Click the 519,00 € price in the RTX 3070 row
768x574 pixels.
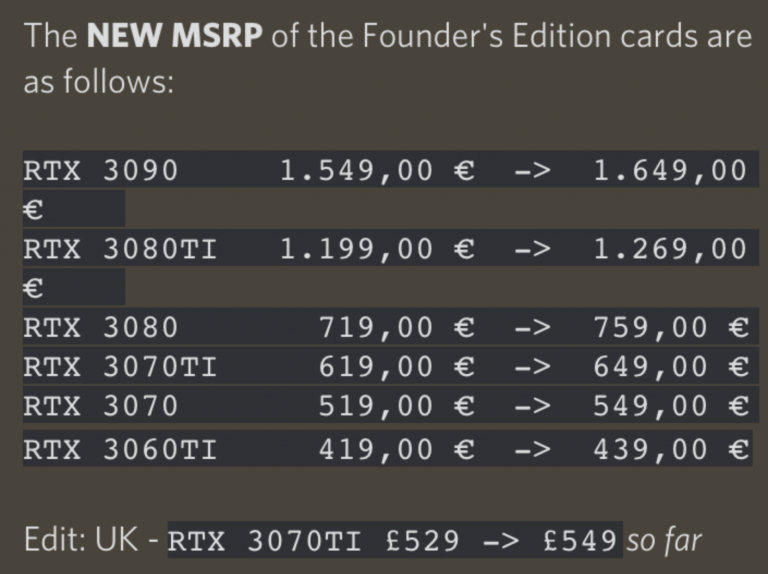[397, 406]
